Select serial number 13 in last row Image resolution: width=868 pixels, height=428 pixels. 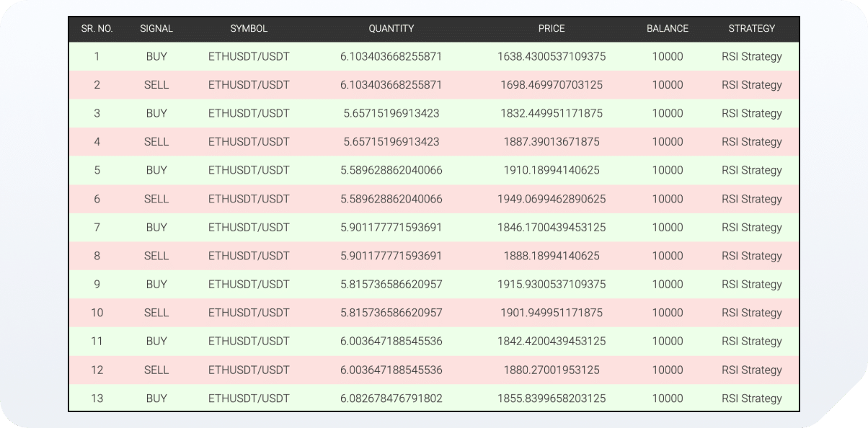tap(97, 398)
